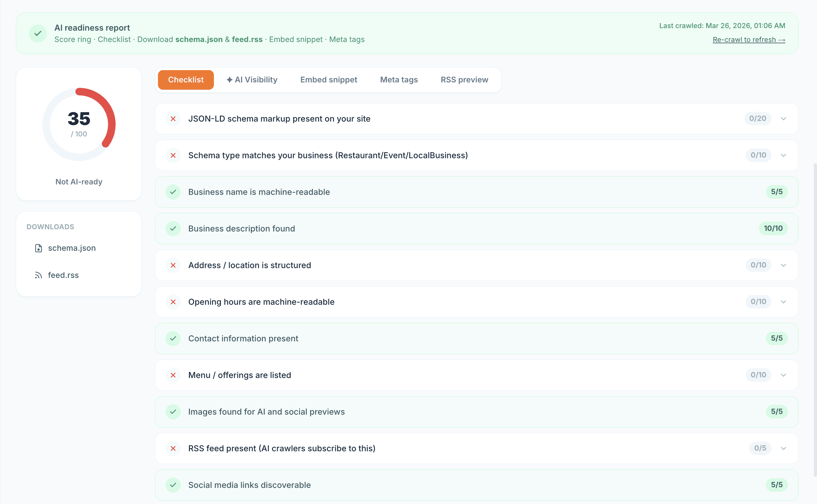817x504 pixels.
Task: Click green check for Business name is machine-readable
Action: click(x=173, y=192)
